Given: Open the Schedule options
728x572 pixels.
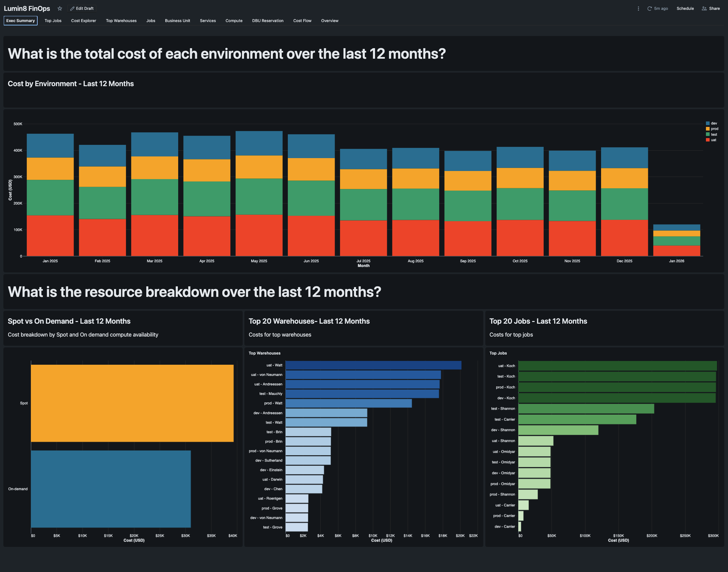Looking at the screenshot, I should click(x=685, y=8).
